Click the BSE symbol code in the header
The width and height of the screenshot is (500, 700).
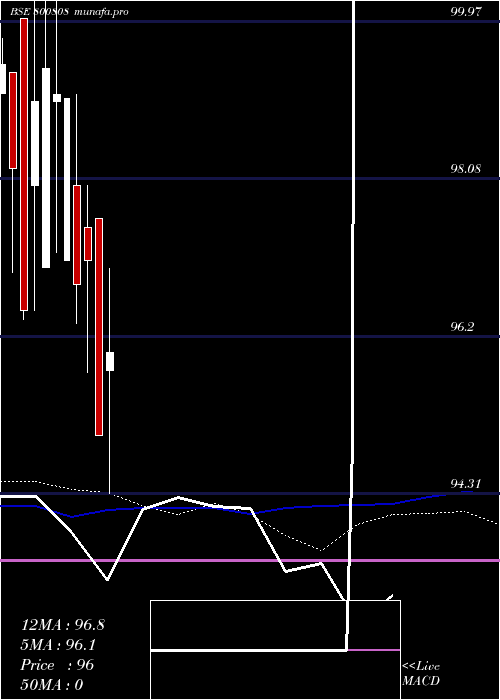pyautogui.click(x=39, y=12)
